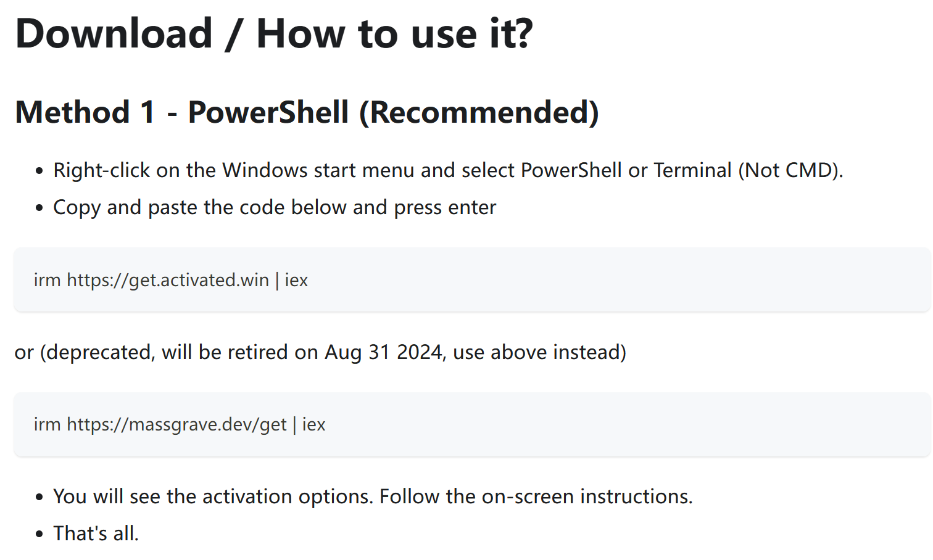Click the https://massgrave.dev/get URL text
Screen dimensions: 933x560
pyautogui.click(x=176, y=424)
